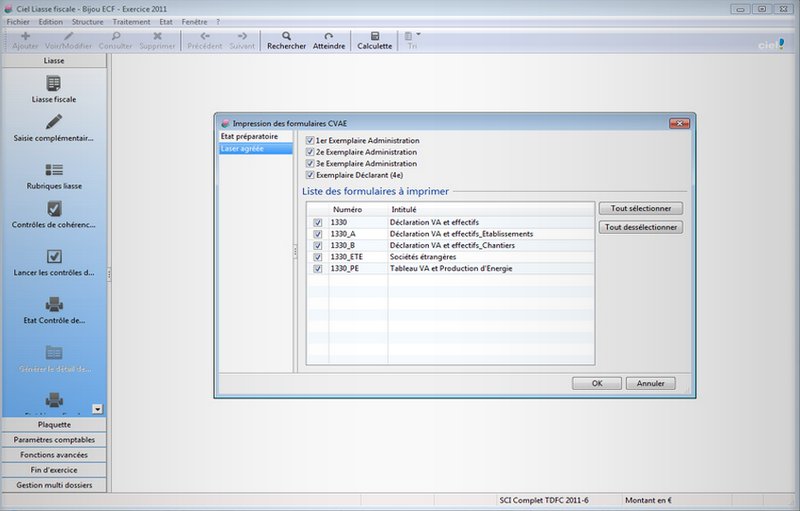The width and height of the screenshot is (800, 511).
Task: Click the Supprimer cross icon
Action: pyautogui.click(x=157, y=36)
